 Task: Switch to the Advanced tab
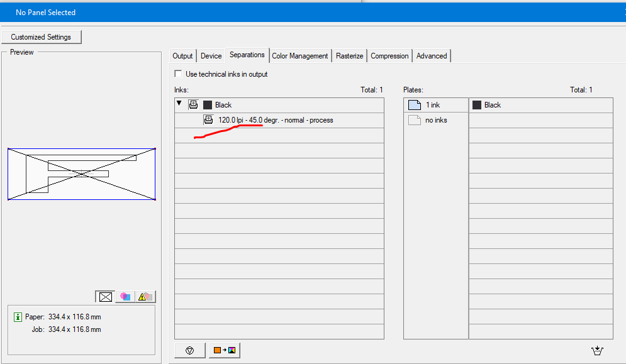432,56
